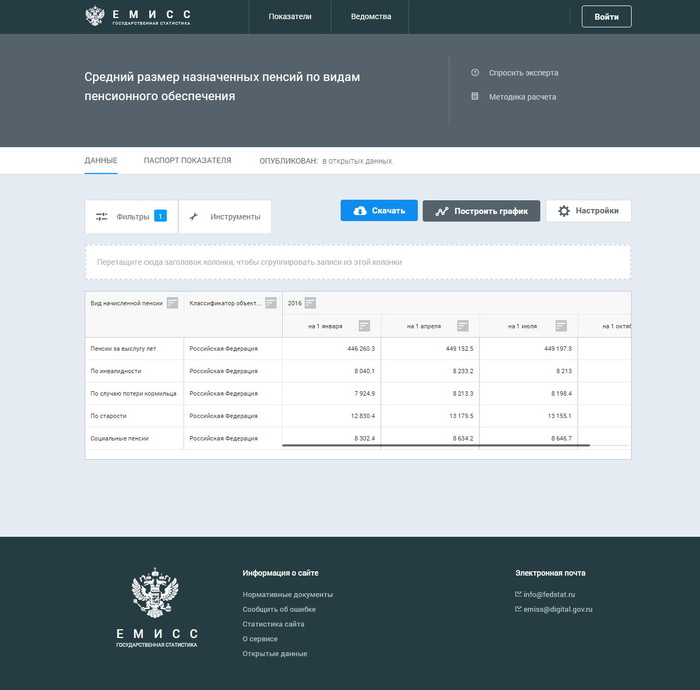Screen dimensions: 700x690
Task: Click the filter sliders icon
Action: tap(102, 216)
